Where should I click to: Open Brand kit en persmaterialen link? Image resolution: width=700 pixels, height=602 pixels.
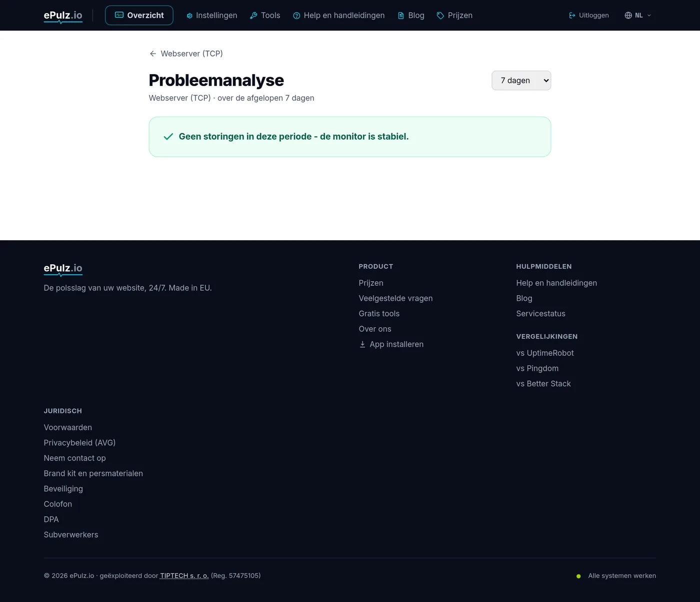(93, 473)
